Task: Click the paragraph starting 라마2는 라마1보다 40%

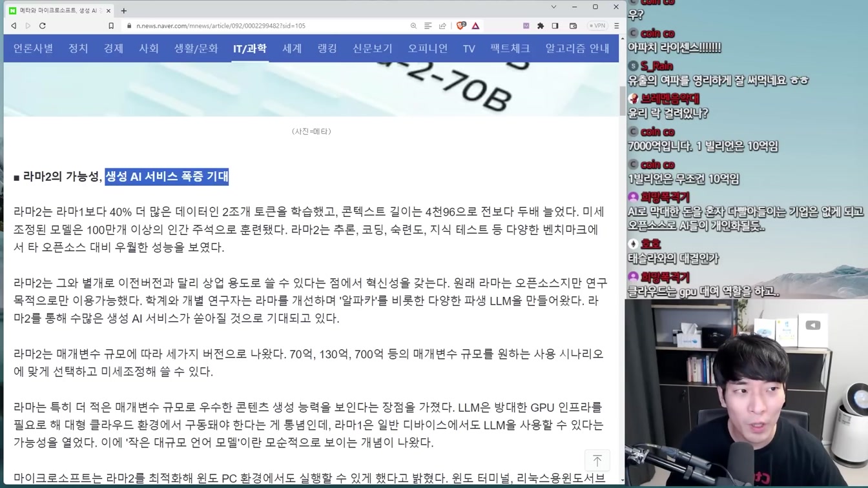Action: click(x=309, y=229)
